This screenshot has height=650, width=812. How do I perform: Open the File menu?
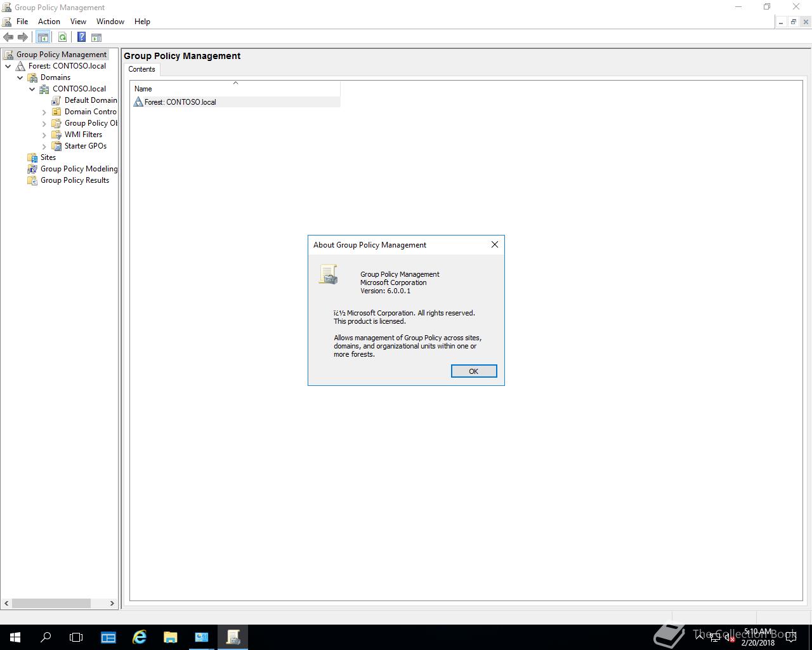tap(22, 22)
